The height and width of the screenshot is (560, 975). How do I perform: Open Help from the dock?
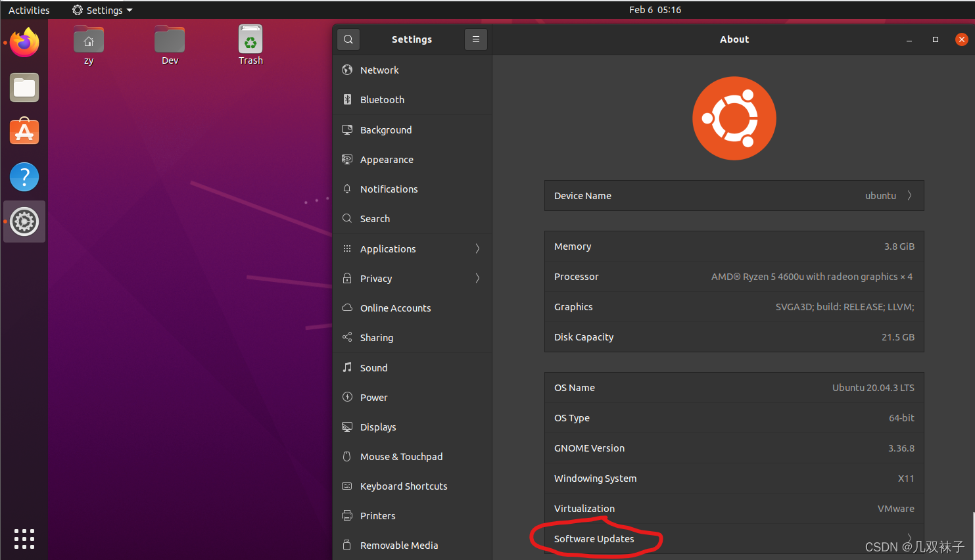pyautogui.click(x=24, y=177)
